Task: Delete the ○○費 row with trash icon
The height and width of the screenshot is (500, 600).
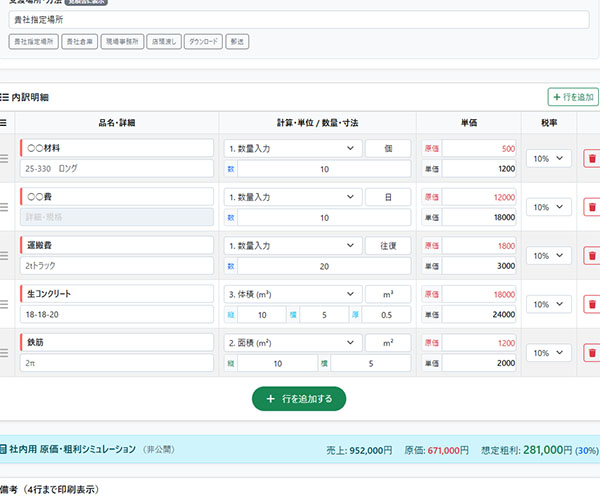Action: (x=592, y=207)
